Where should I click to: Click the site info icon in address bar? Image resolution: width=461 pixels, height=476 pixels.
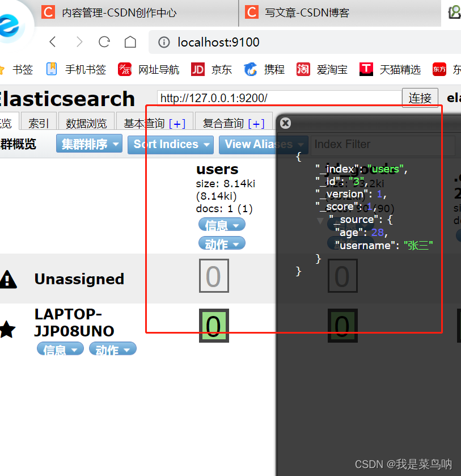(164, 42)
